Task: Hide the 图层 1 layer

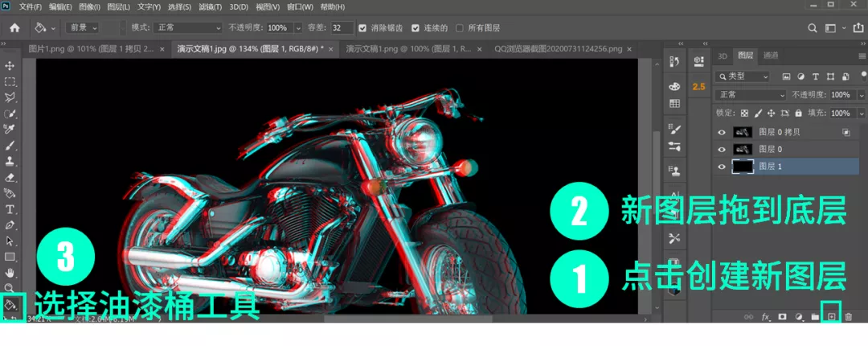Action: tap(721, 167)
